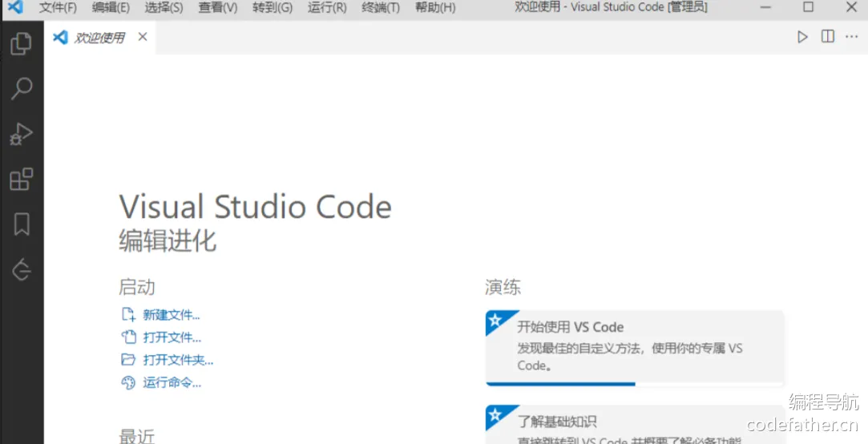Click the 打开文件夹... link
This screenshot has height=444, width=868.
point(178,361)
